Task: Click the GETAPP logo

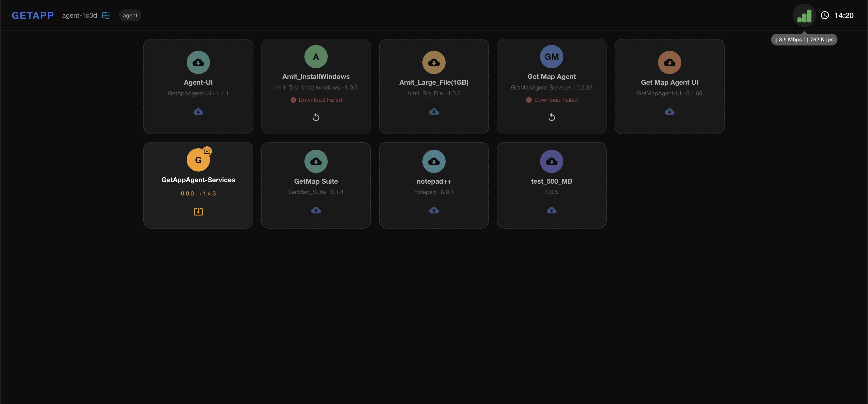Action: pos(33,15)
